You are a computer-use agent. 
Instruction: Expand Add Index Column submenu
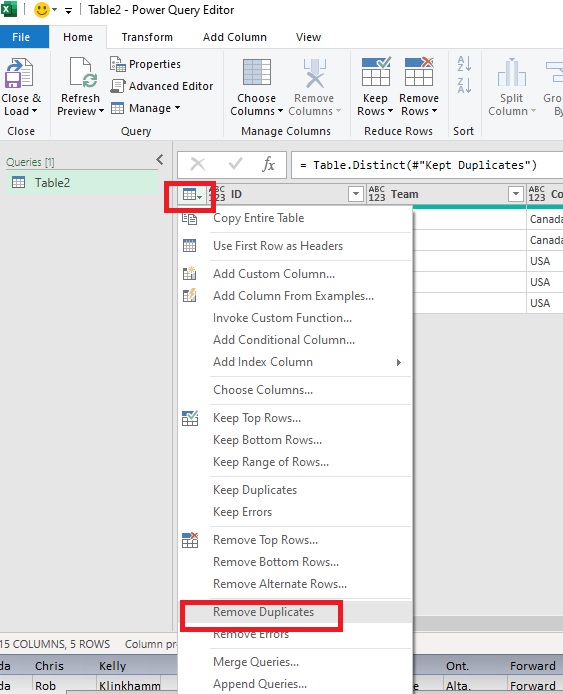pos(398,362)
